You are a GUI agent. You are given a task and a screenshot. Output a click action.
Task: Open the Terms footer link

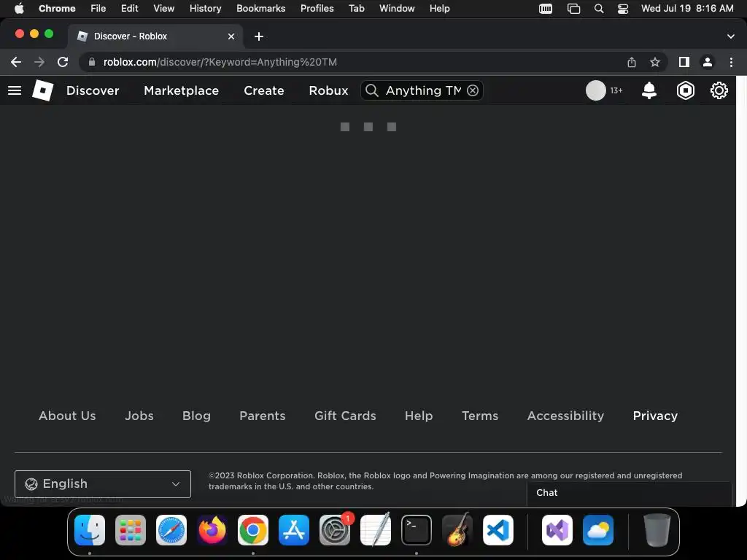(480, 416)
